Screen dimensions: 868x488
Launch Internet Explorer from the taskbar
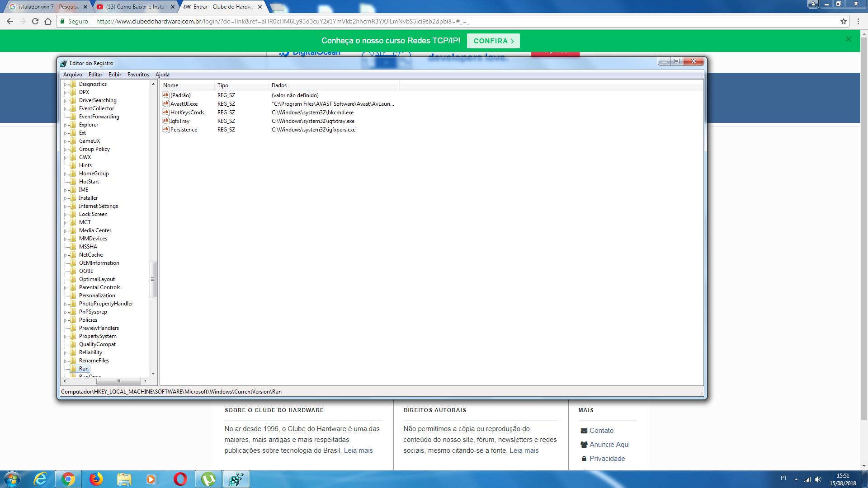click(x=40, y=479)
